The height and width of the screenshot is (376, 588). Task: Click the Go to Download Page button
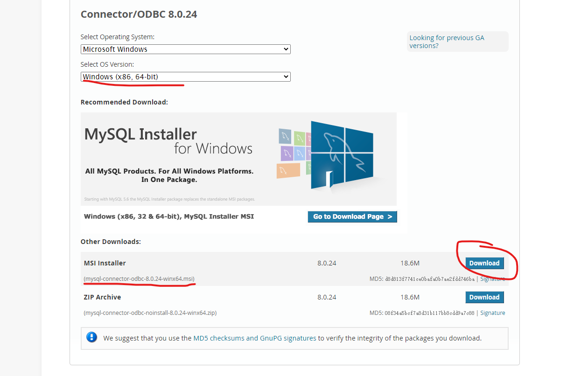[352, 216]
